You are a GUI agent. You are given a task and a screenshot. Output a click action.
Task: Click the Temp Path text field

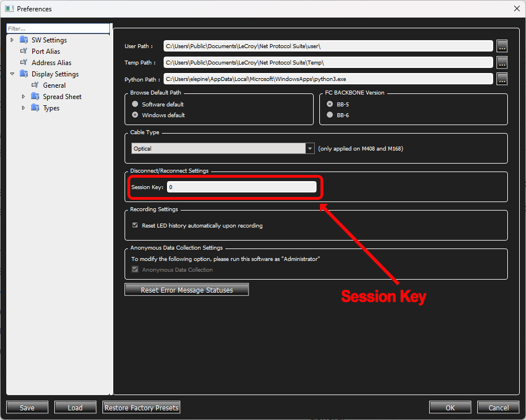tap(328, 62)
